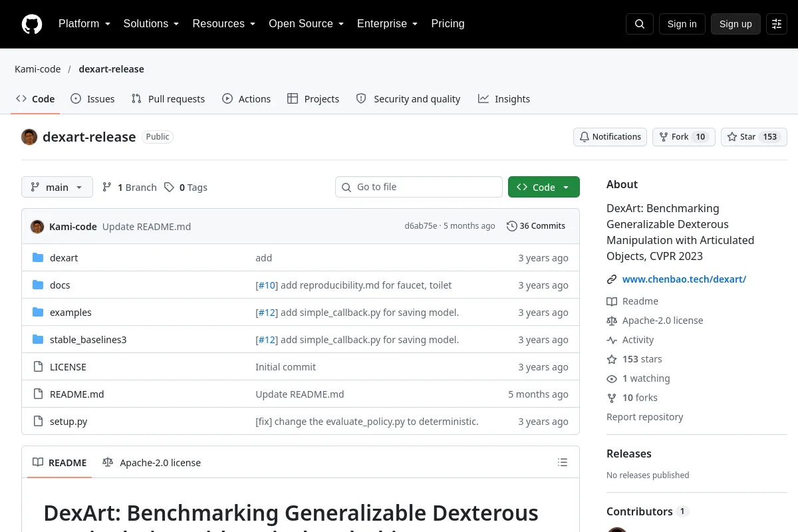Click the Sign up button
Screen dimensions: 798x532
pyautogui.click(x=735, y=24)
